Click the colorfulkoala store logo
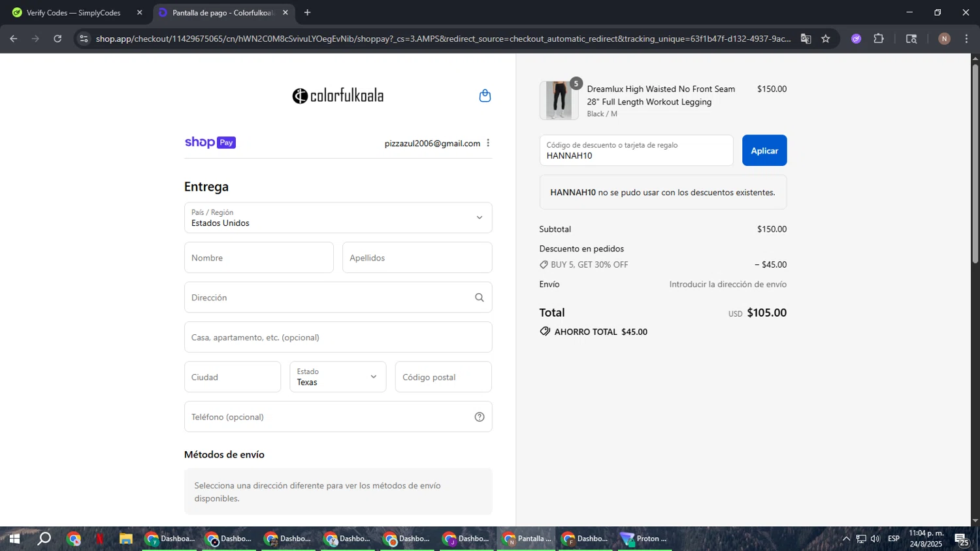Viewport: 980px width, 551px height. [338, 96]
